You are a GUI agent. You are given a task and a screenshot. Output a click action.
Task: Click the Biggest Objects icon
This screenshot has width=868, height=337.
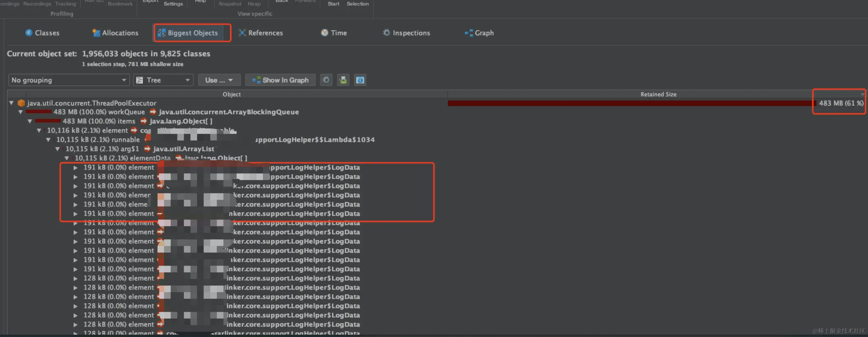coord(161,33)
